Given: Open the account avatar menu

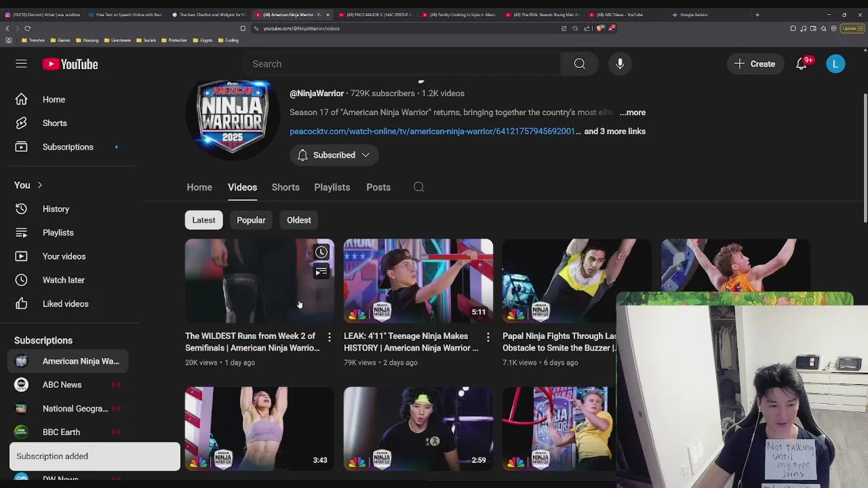Looking at the screenshot, I should coord(835,64).
